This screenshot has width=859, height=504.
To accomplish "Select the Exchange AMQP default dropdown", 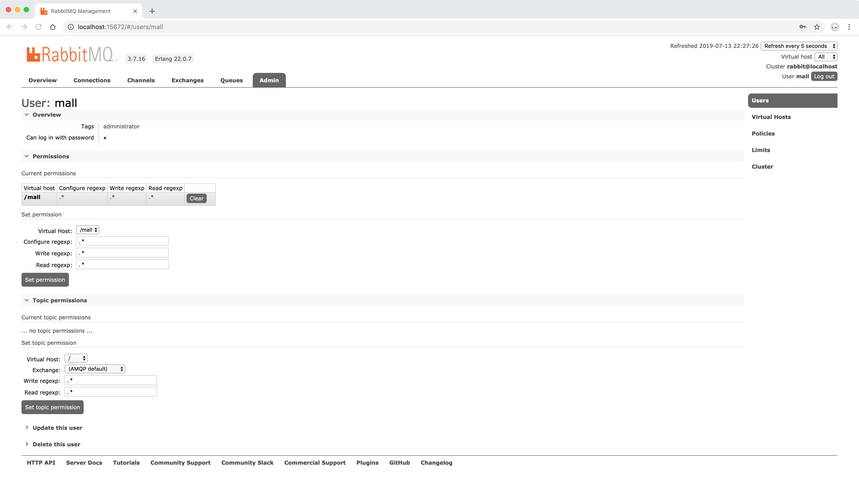I will [x=94, y=368].
